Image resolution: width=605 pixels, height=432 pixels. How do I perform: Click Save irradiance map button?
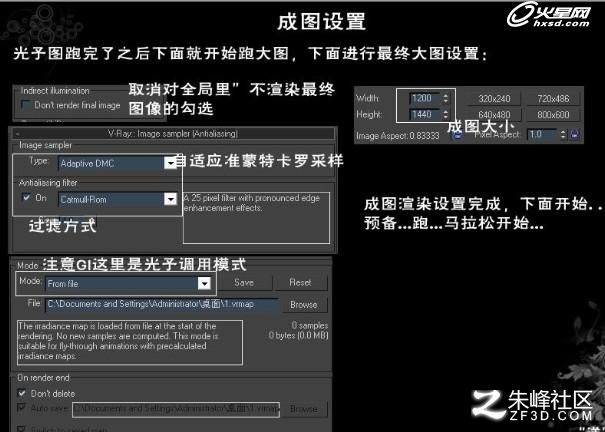tap(244, 283)
